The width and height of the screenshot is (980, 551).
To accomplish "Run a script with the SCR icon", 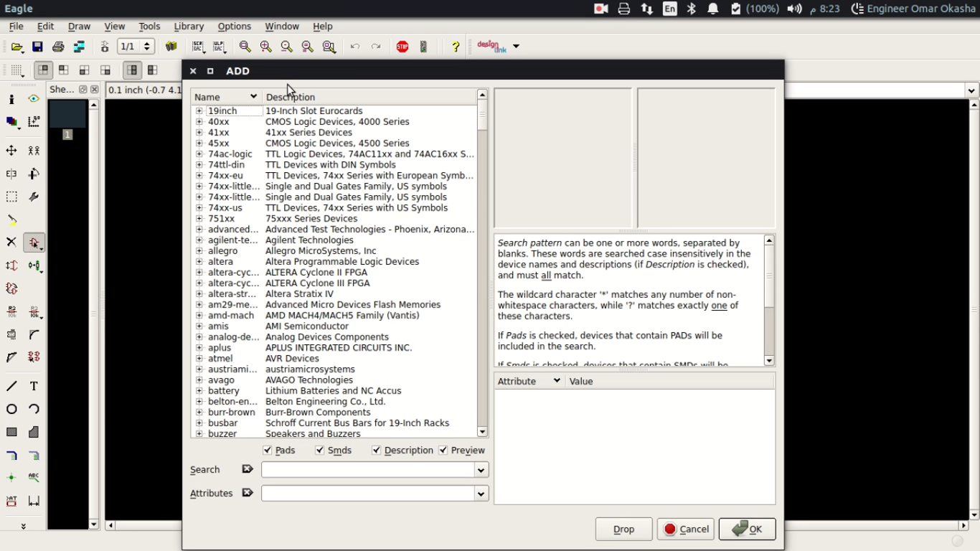I will tap(199, 47).
